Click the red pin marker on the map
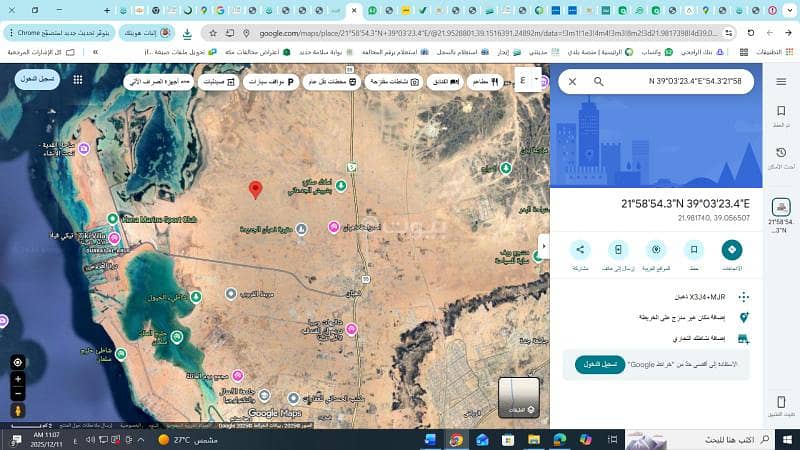This screenshot has height=450, width=800. (255, 189)
